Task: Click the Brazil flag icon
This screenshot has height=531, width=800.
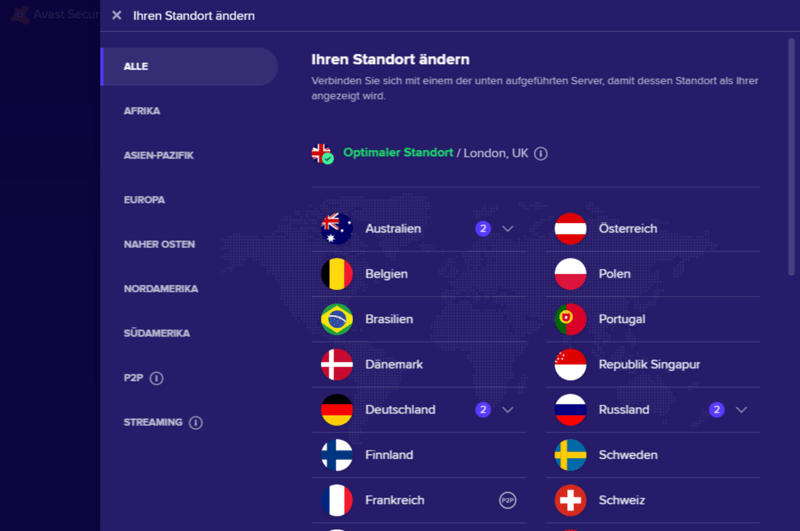Action: [337, 319]
